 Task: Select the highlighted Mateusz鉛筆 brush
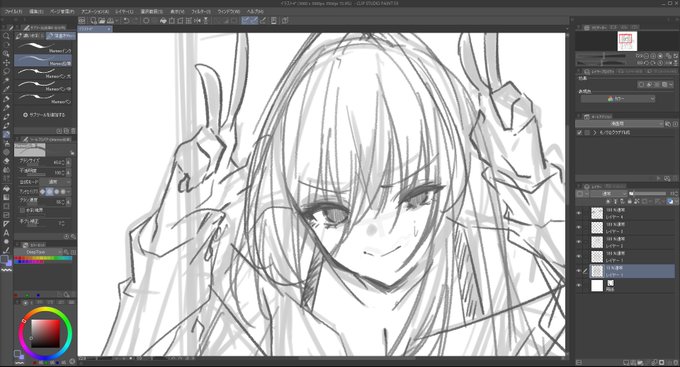[x=43, y=60]
